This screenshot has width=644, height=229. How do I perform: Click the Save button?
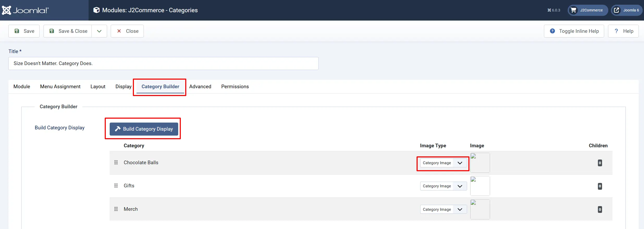(24, 31)
